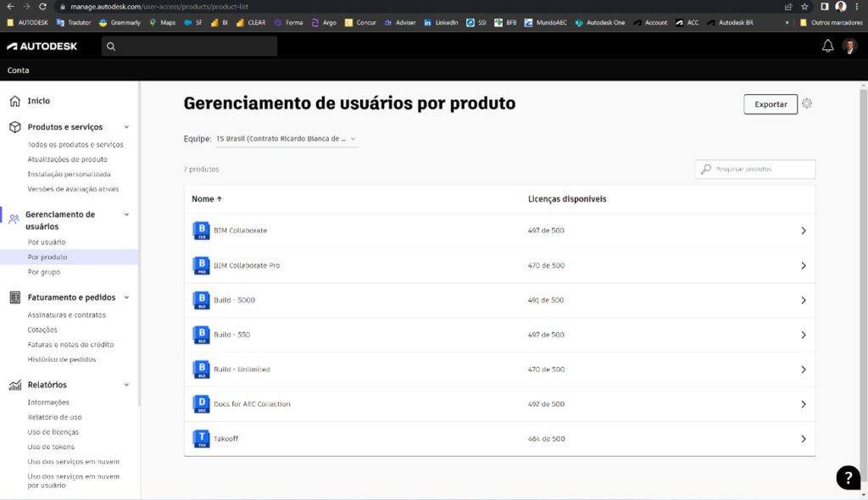868x500 pixels.
Task: Open Takeoff row chevron
Action: pyautogui.click(x=804, y=439)
